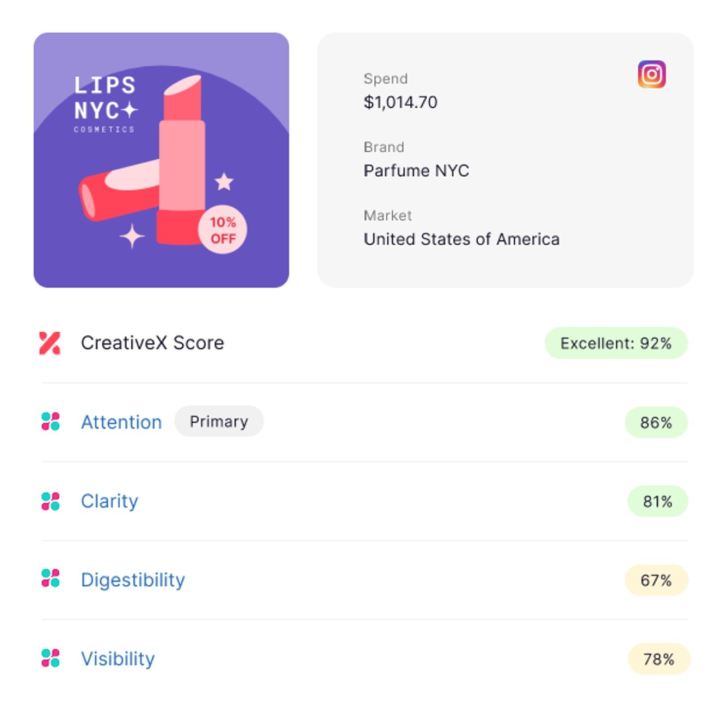Expand the Digestibility metric row
Viewport: 728px width, 706px height.
click(133, 580)
